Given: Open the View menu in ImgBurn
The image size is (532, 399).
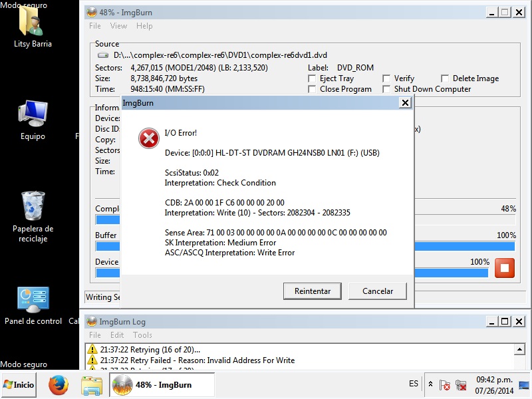Looking at the screenshot, I should click(x=118, y=26).
